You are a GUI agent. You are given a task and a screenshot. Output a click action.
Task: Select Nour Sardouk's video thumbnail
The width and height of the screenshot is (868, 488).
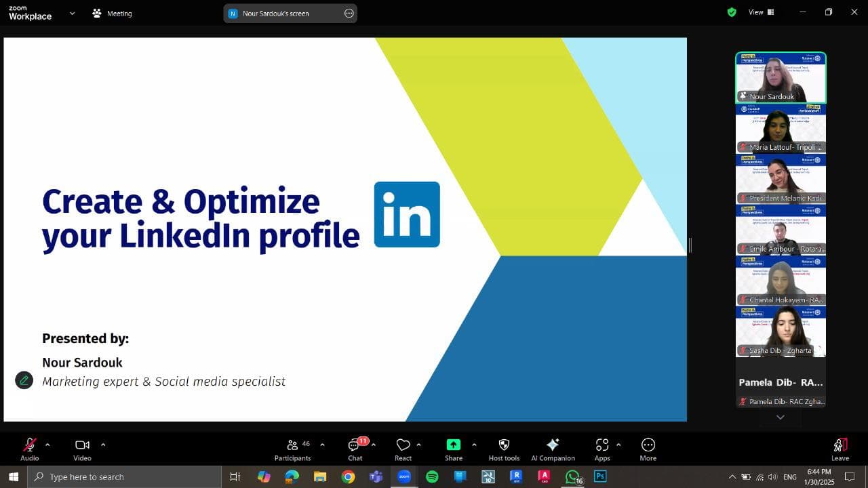[781, 77]
